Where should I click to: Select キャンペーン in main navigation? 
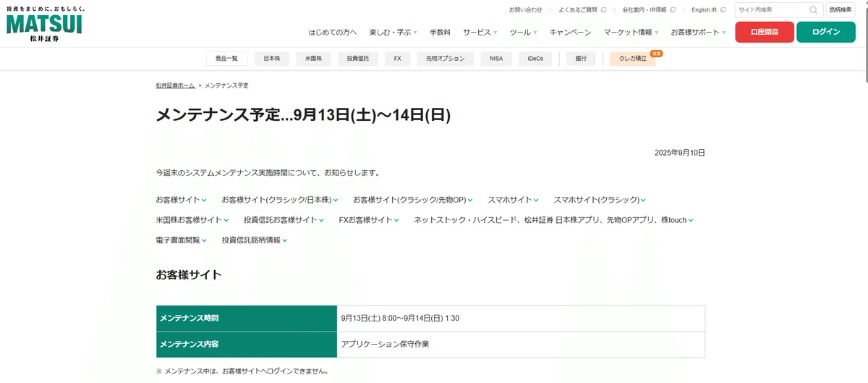570,33
